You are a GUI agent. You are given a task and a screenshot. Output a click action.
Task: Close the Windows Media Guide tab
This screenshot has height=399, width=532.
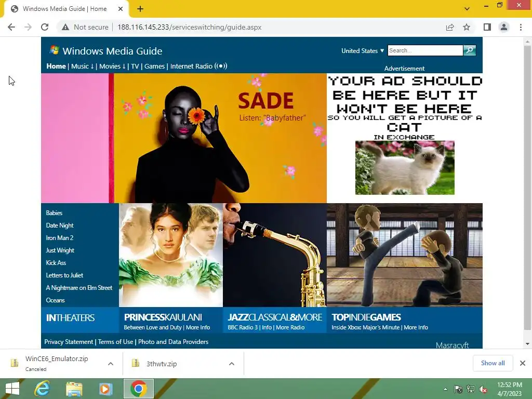[121, 9]
